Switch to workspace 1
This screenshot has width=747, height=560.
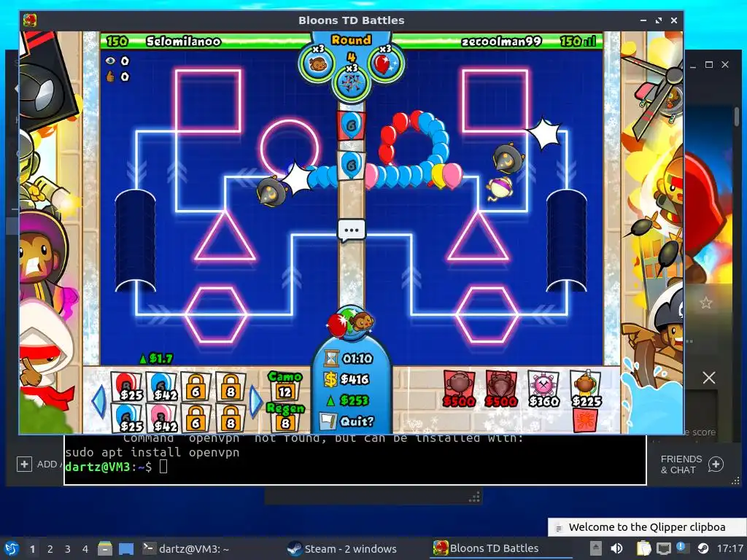(32, 549)
